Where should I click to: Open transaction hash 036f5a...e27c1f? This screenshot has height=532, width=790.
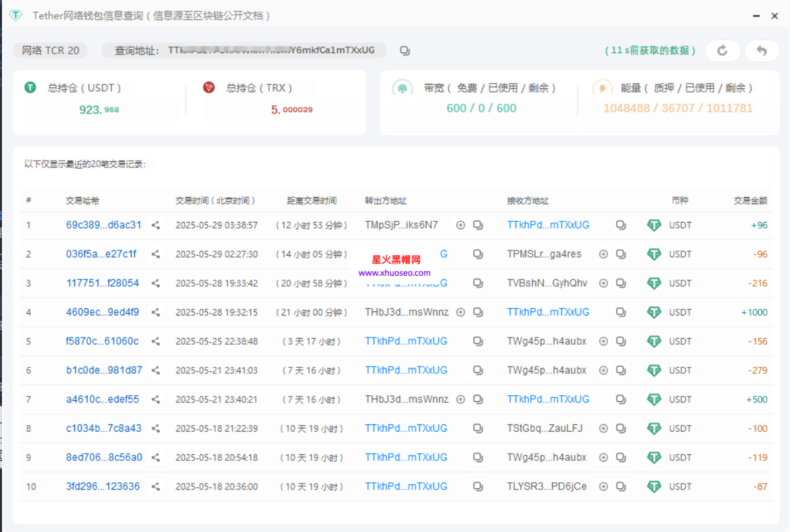click(101, 254)
